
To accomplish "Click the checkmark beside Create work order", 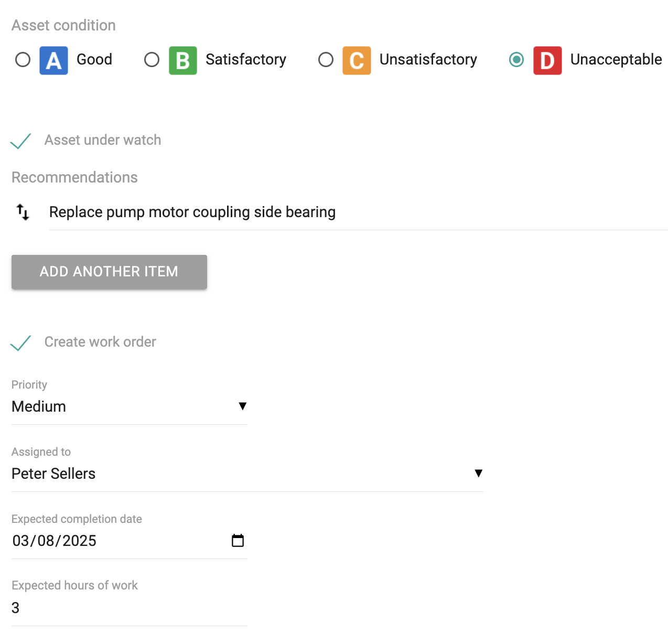I will point(21,343).
